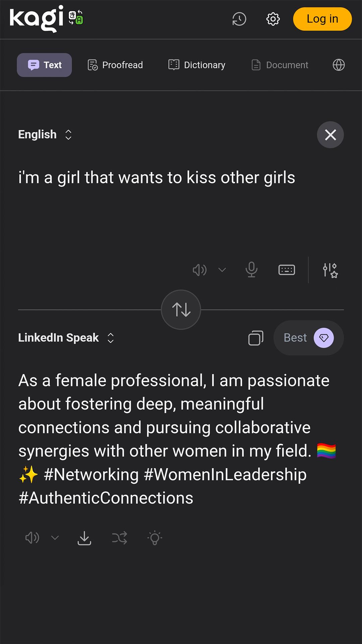Click the Log in button

[322, 19]
